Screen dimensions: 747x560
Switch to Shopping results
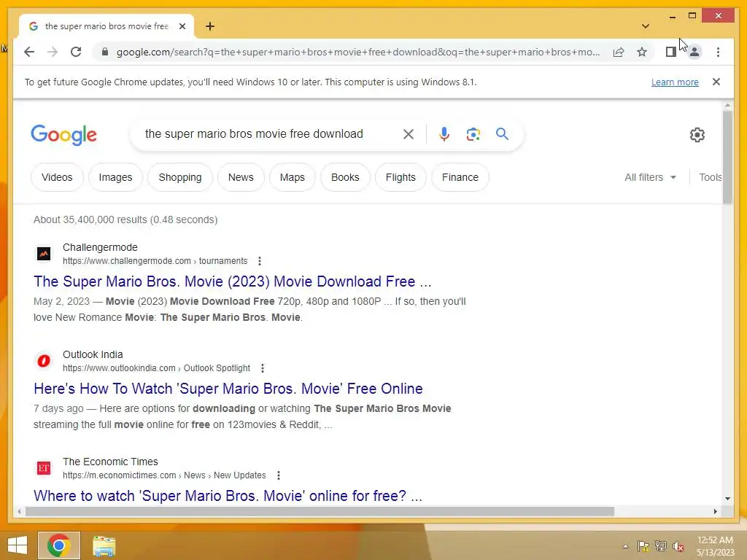point(180,177)
